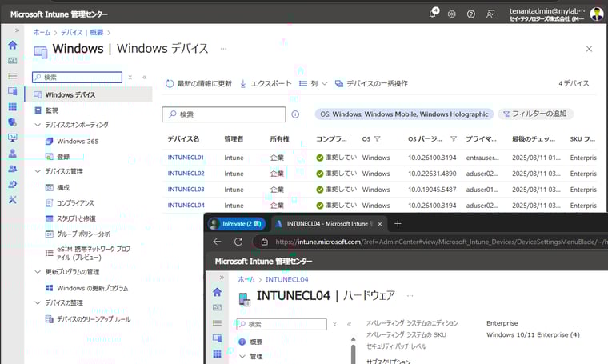Click 最新の情報に更新 refresh button
This screenshot has width=608, height=364.
[198, 83]
